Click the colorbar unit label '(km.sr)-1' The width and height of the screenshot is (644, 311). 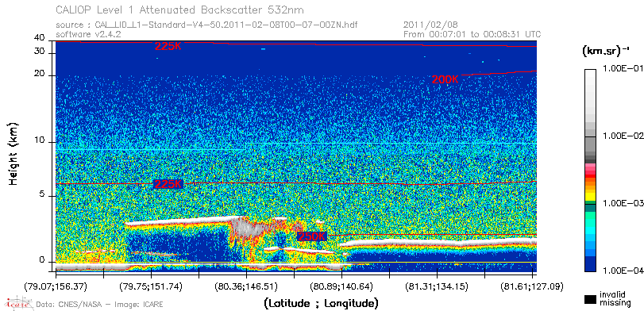[x=605, y=52]
